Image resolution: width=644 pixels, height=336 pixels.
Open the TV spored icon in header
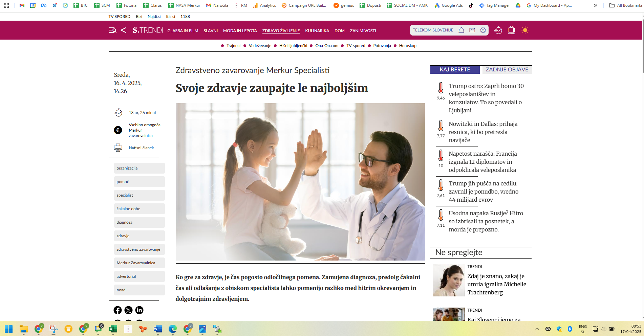[x=511, y=30]
